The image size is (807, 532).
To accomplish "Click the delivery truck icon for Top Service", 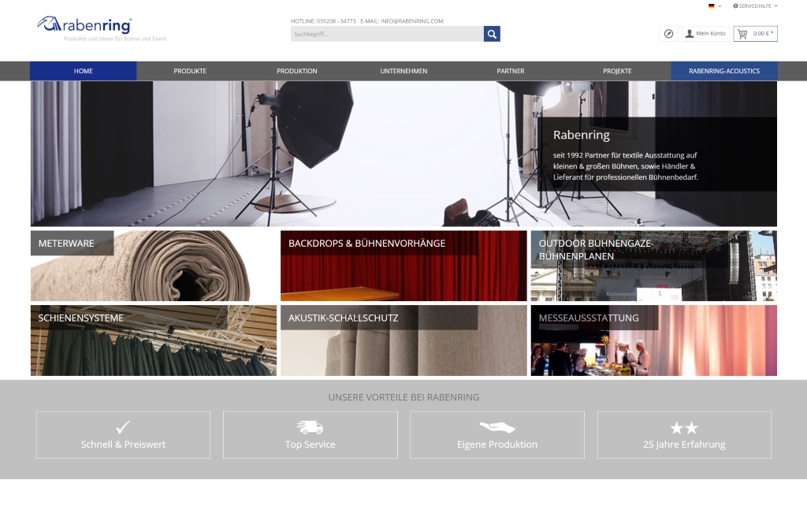I will [310, 427].
